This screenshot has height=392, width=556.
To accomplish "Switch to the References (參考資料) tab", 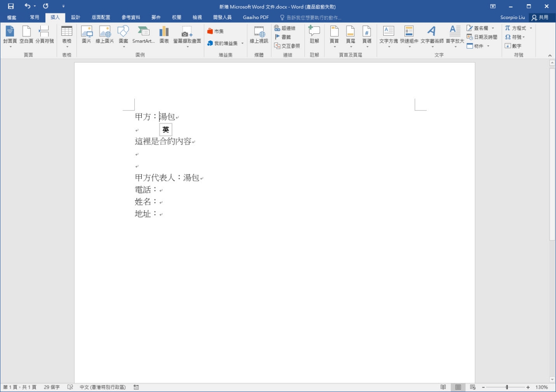I will [131, 17].
